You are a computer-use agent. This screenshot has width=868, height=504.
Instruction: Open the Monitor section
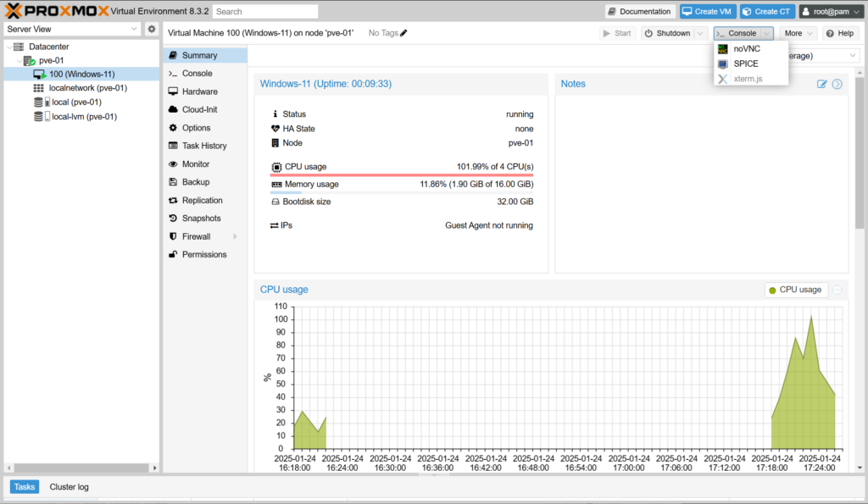[195, 164]
